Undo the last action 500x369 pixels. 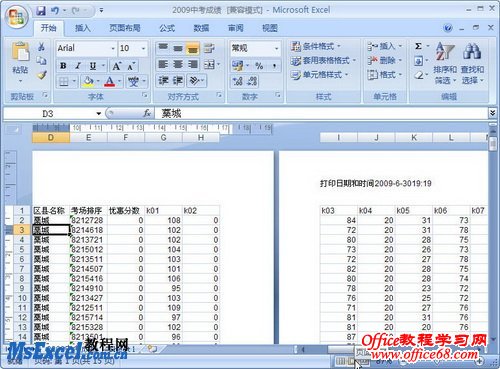point(54,11)
